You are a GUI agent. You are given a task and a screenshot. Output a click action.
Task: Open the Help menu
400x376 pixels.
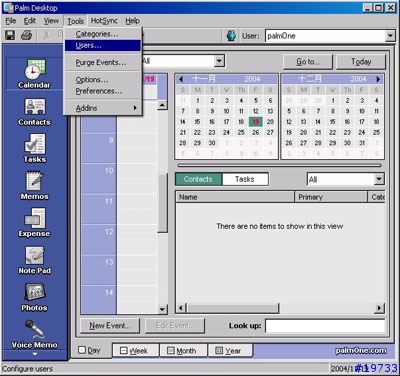[132, 21]
